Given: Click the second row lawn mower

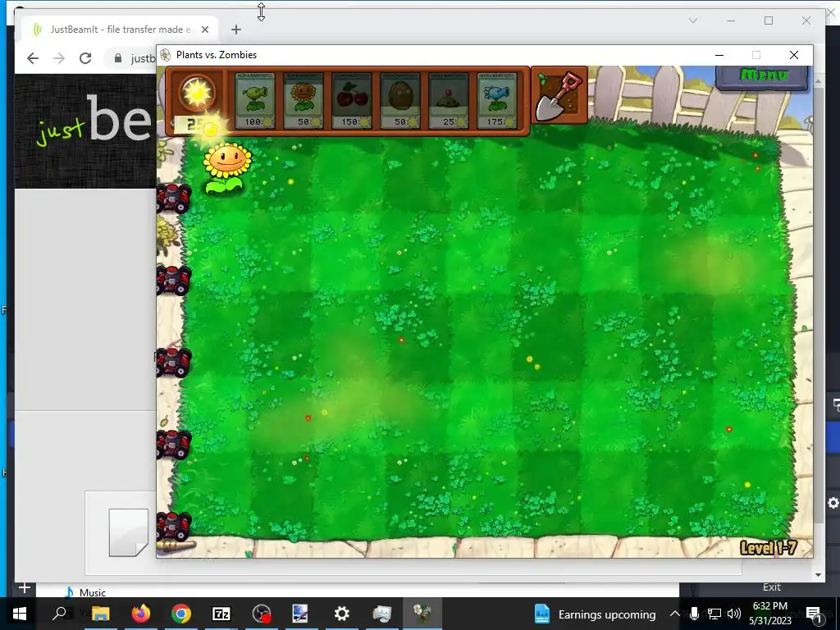Looking at the screenshot, I should point(174,280).
